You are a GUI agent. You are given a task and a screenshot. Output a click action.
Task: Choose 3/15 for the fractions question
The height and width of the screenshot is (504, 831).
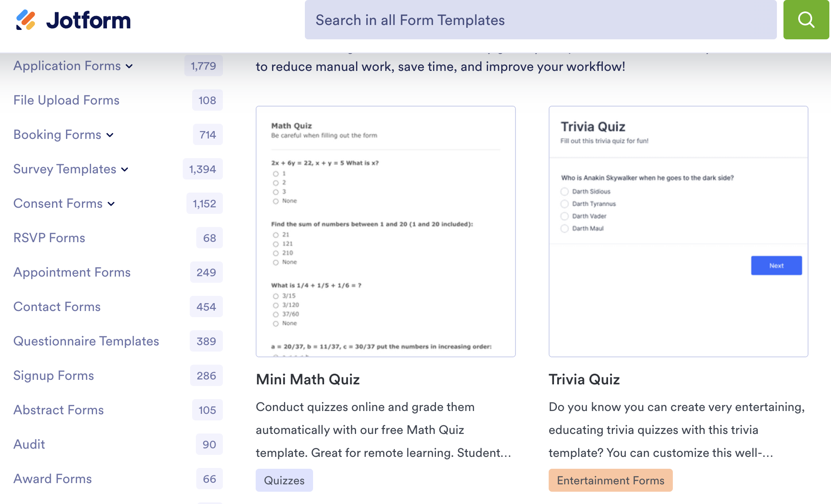tap(276, 295)
